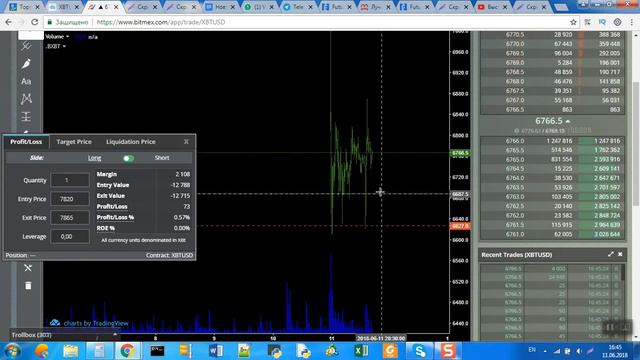Image resolution: width=640 pixels, height=360 pixels.
Task: Switch to the Telegram 'Tele' browser tab
Action: (x=298, y=7)
